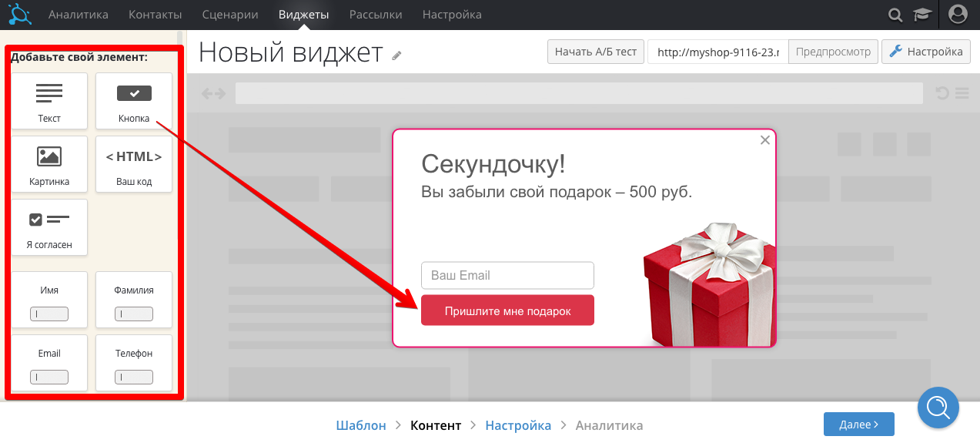The image size is (980, 443).
Task: Select the Текст element tile
Action: (x=49, y=101)
